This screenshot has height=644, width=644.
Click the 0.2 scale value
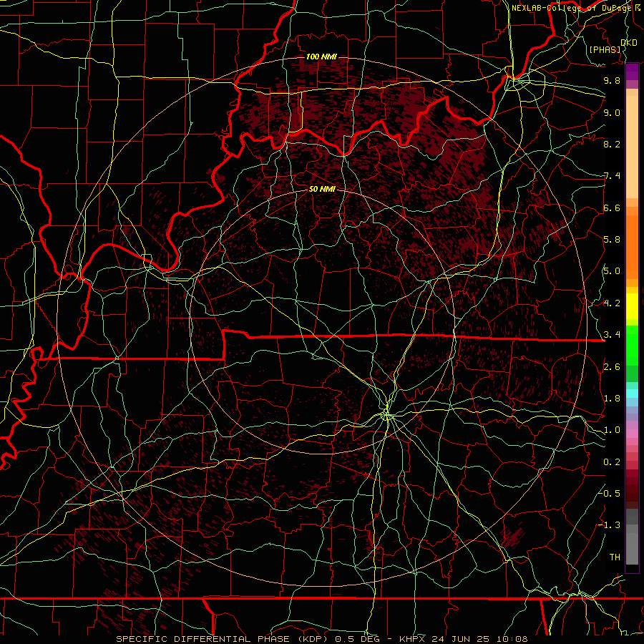pyautogui.click(x=612, y=462)
